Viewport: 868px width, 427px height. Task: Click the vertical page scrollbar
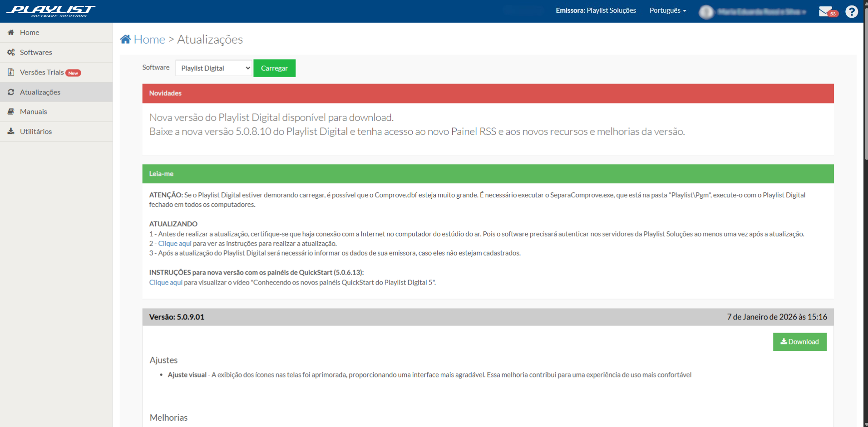[x=865, y=91]
